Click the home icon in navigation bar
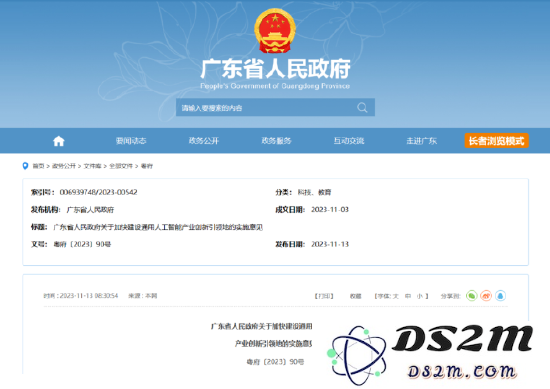Screen dimensions: 550x389 pyautogui.click(x=59, y=141)
